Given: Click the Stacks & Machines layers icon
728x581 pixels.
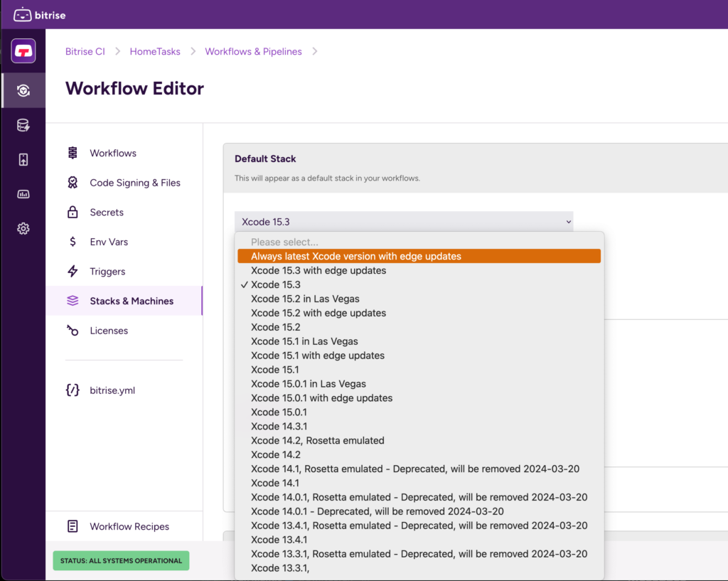Looking at the screenshot, I should [73, 301].
